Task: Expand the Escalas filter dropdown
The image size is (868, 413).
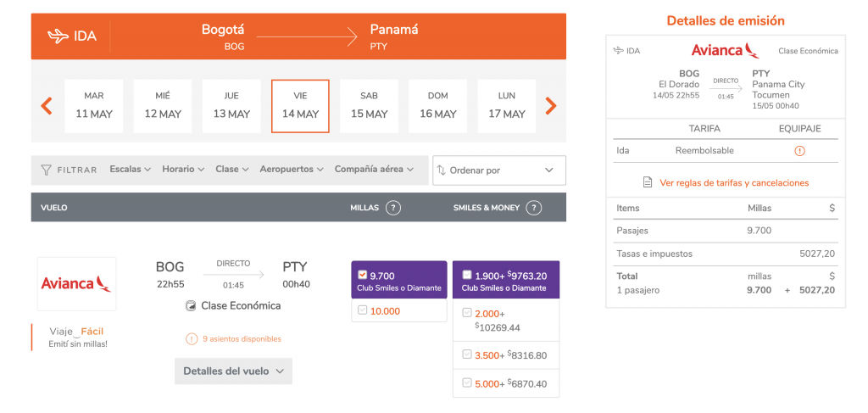Action: pos(130,170)
